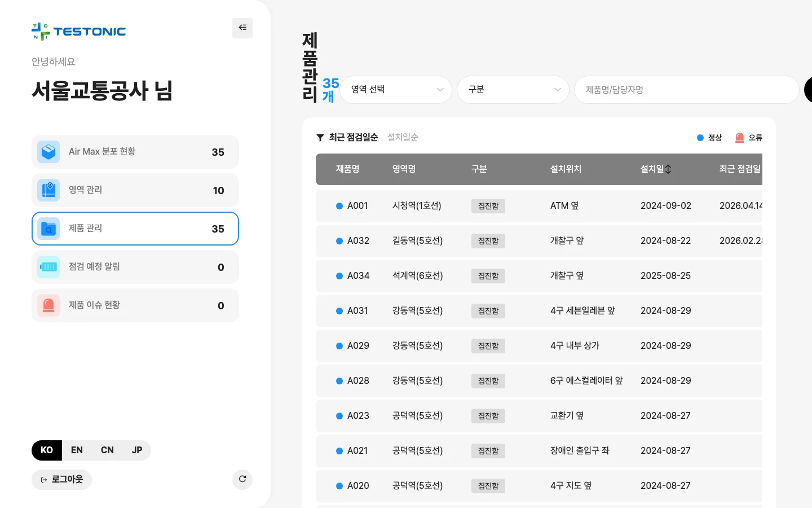Click the 점검 예정 알림 battery icon
This screenshot has height=508, width=812.
tap(48, 267)
